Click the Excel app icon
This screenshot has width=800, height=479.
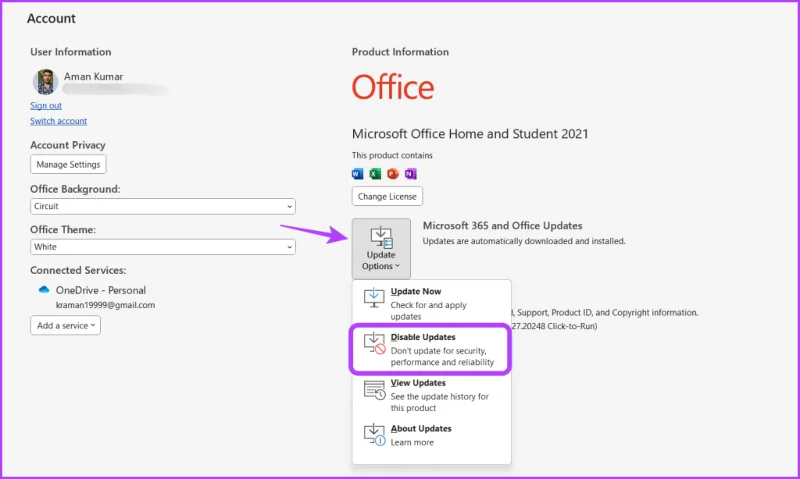point(375,174)
